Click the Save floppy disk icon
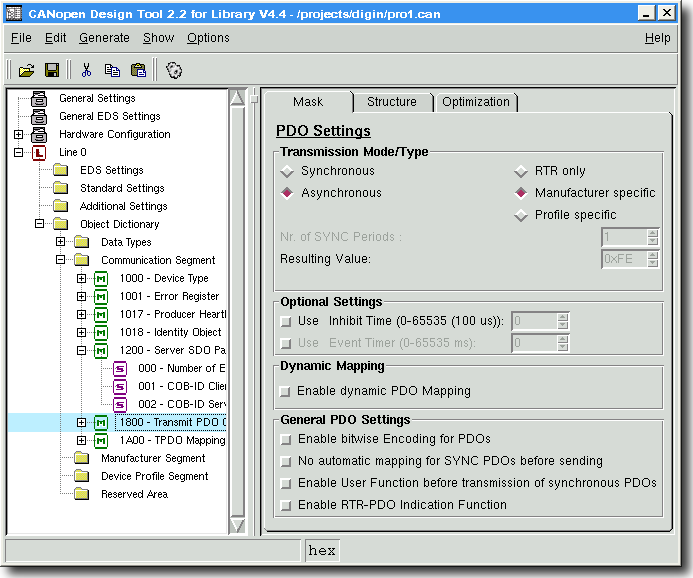This screenshot has height=578, width=693. click(52, 70)
